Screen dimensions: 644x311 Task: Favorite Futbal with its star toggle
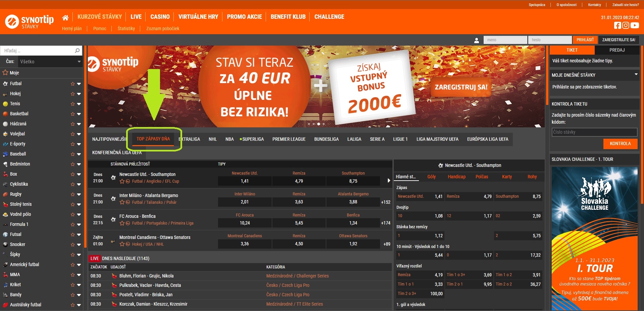(72, 84)
